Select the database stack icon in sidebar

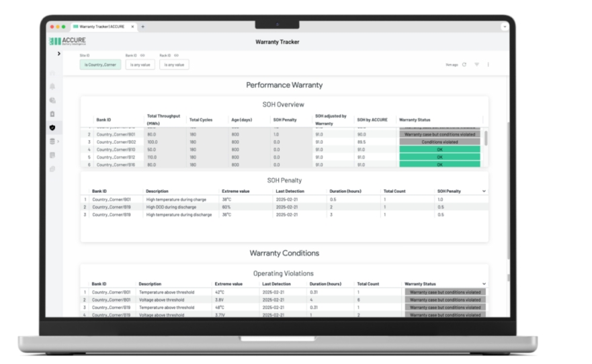click(x=52, y=141)
